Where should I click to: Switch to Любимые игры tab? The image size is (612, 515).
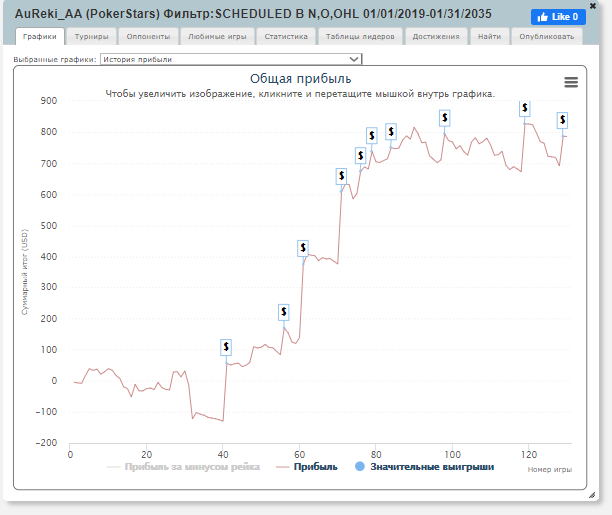tap(217, 36)
